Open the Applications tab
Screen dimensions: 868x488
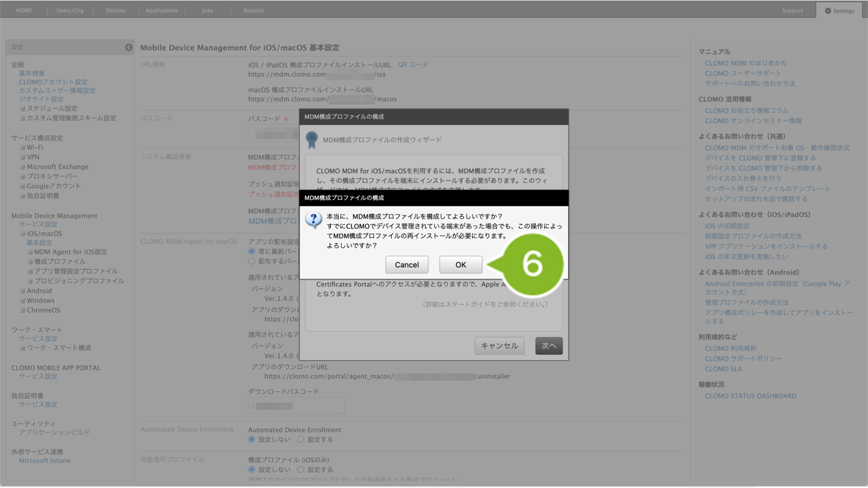click(162, 10)
